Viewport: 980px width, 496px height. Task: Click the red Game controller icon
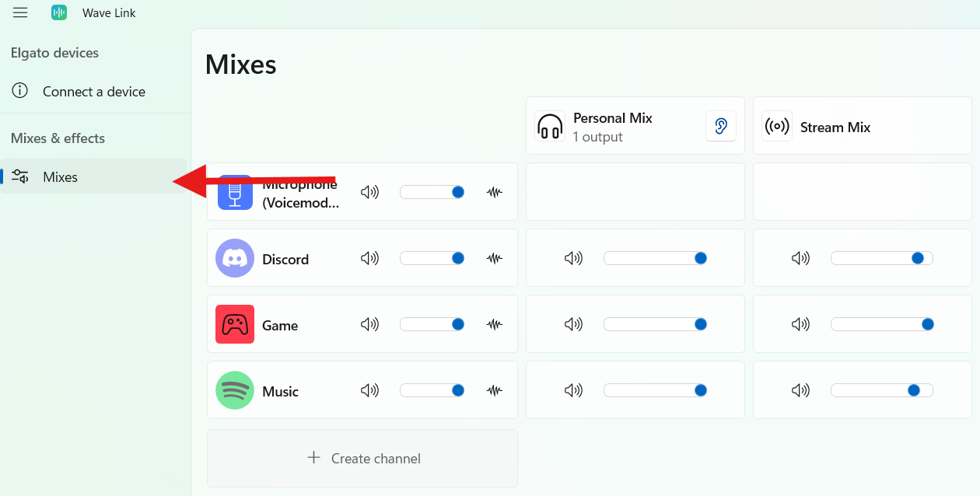pos(235,324)
